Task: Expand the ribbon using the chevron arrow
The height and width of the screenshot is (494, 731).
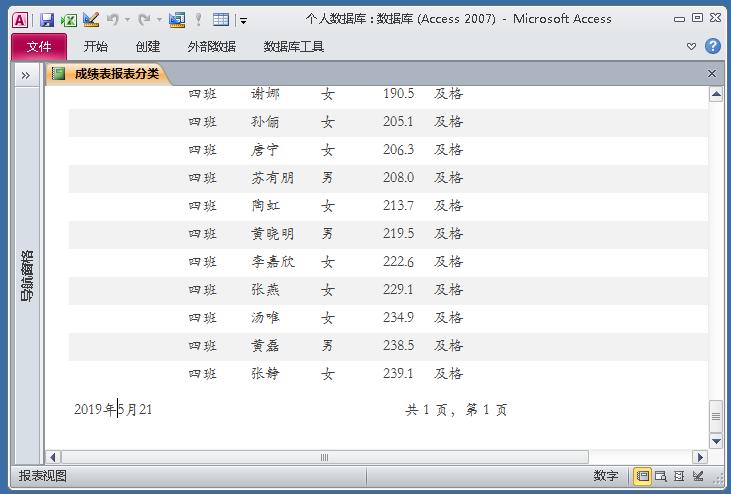Action: coord(691,46)
